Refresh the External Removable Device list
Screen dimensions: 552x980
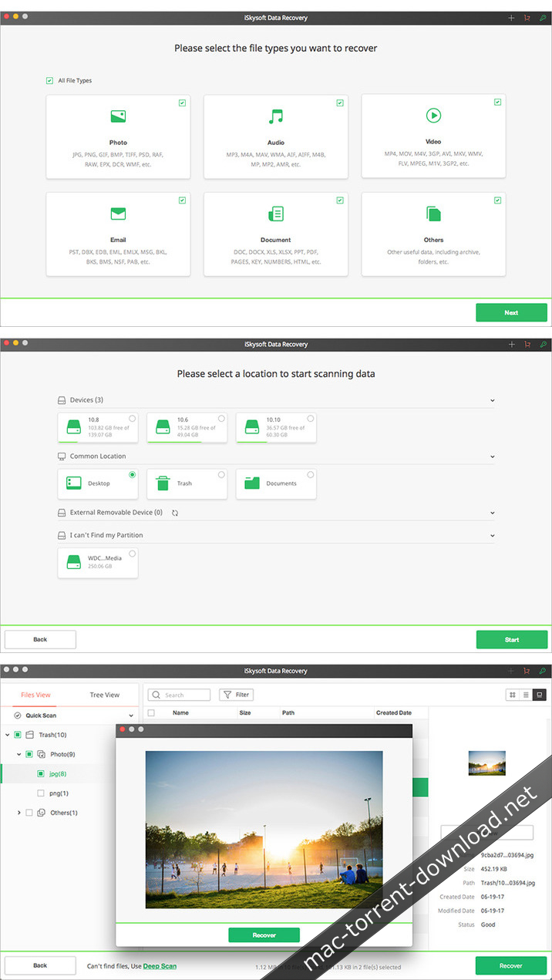point(175,513)
